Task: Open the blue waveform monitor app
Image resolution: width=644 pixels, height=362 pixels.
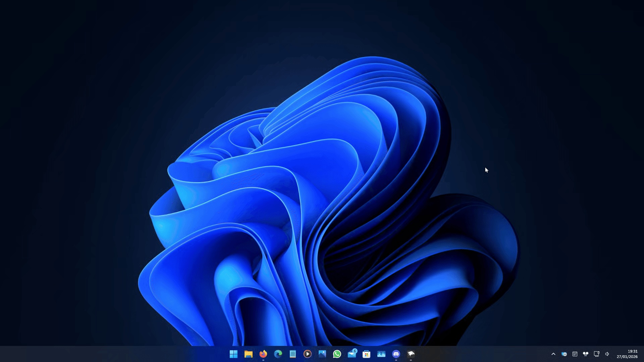Action: [381, 354]
